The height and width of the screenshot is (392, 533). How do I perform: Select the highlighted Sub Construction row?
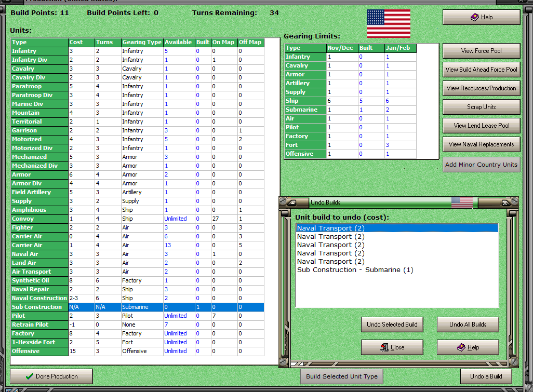coord(137,307)
